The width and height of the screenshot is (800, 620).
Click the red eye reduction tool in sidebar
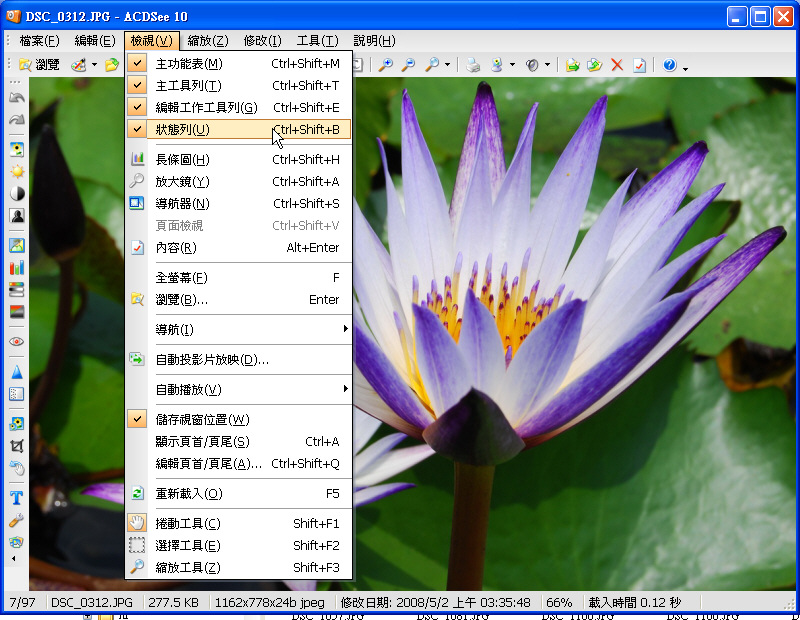coord(17,341)
